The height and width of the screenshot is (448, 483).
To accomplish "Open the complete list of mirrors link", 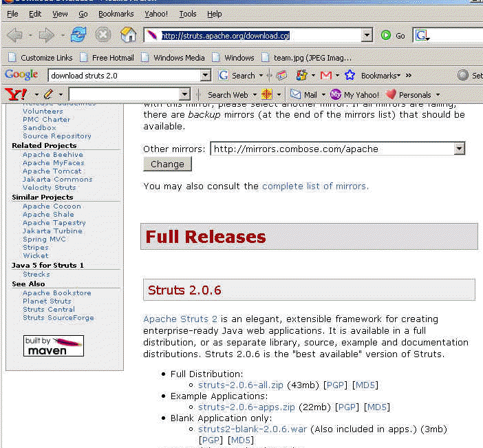I will (314, 186).
